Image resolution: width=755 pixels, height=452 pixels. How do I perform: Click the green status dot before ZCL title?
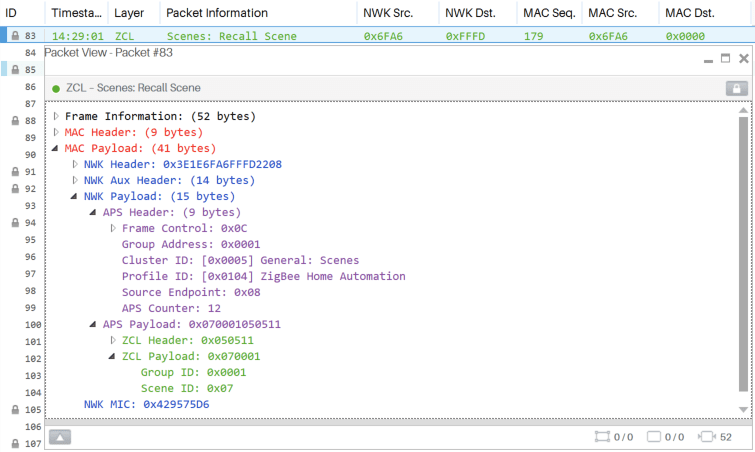[56, 88]
